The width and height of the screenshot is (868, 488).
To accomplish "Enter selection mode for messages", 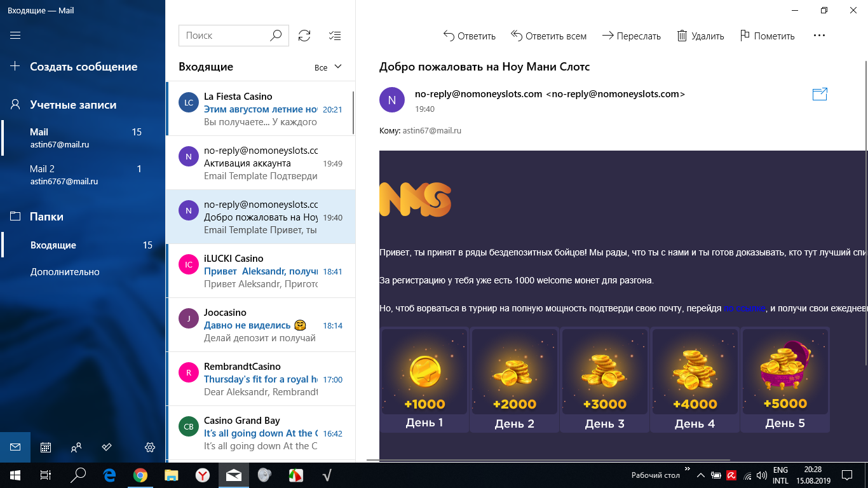I will [335, 36].
